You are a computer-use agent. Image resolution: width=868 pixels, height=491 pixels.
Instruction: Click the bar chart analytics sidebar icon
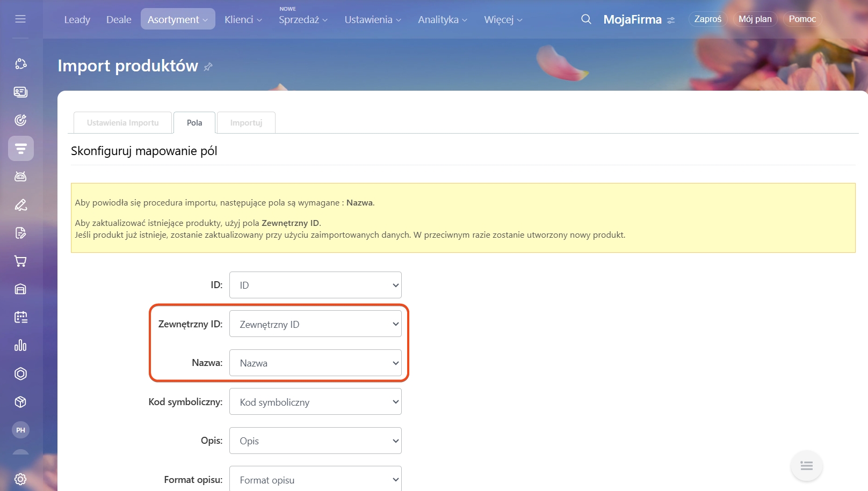coord(20,346)
